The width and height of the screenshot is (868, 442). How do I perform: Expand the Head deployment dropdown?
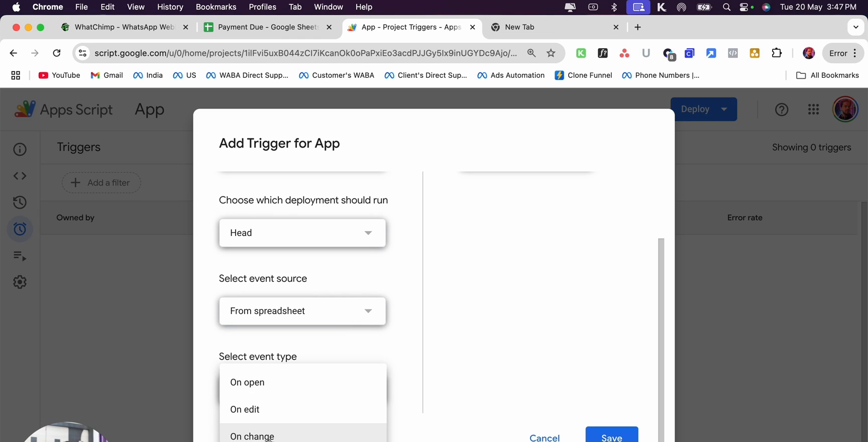coord(302,233)
